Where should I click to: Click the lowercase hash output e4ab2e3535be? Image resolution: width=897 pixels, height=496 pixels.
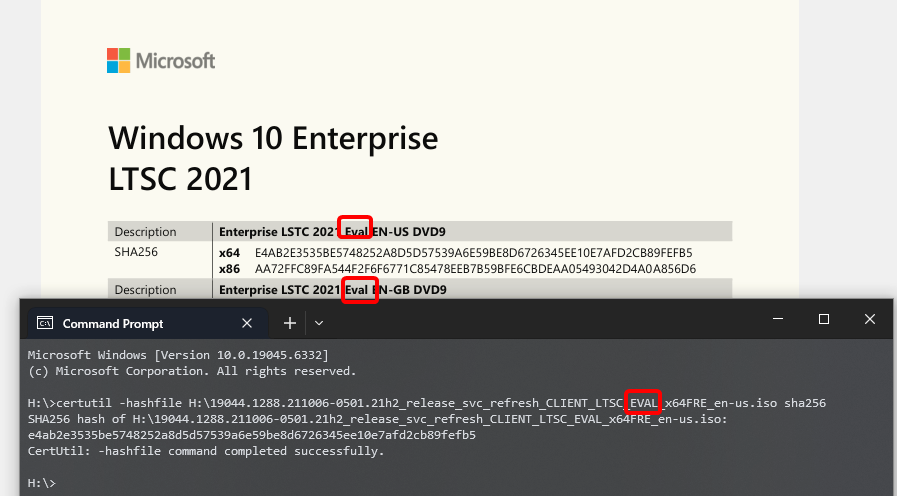pos(252,435)
